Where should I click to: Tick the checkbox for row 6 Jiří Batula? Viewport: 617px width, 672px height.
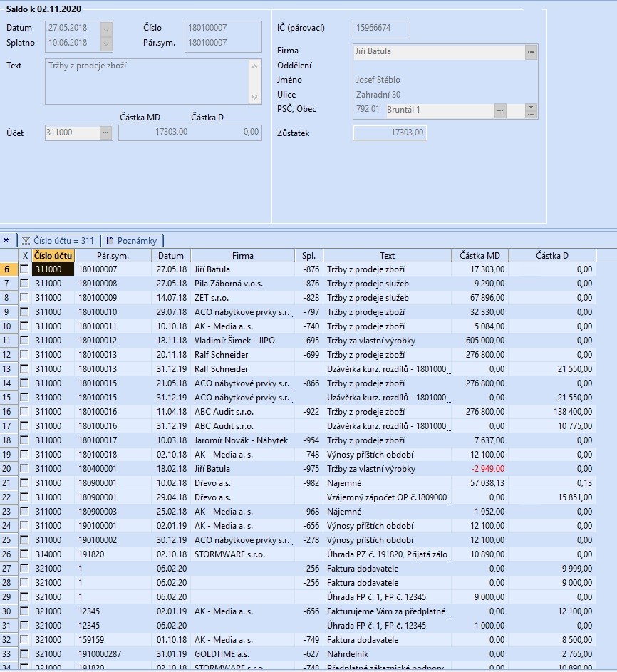pyautogui.click(x=25, y=269)
